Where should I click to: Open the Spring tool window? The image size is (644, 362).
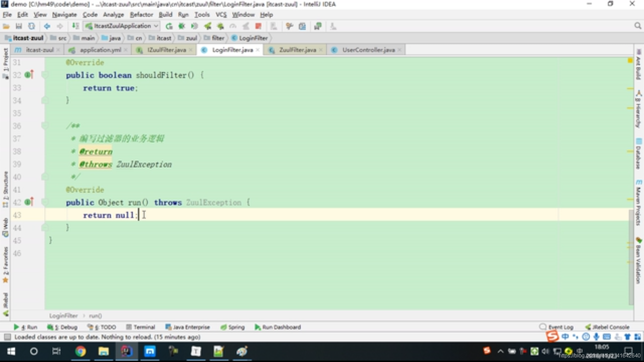pyautogui.click(x=233, y=327)
